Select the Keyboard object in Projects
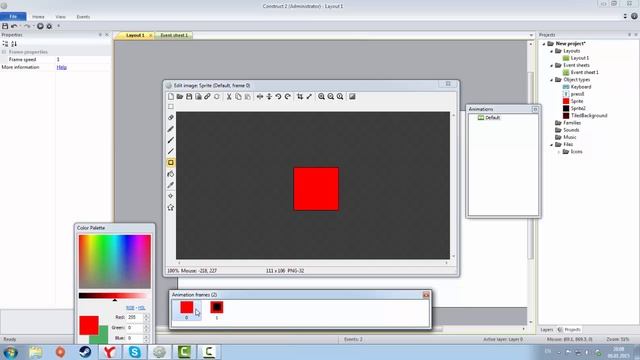Screen dimensions: 640x360 [x=581, y=87]
